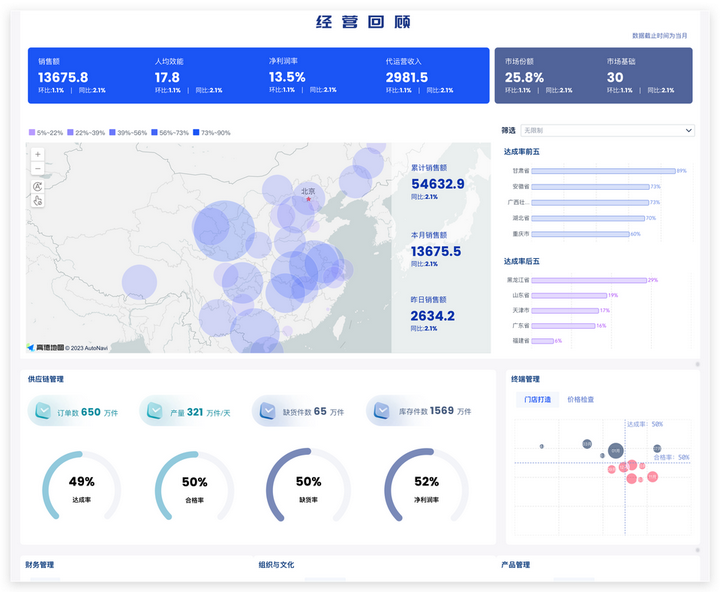Click the 产品管理 section title

tap(515, 564)
